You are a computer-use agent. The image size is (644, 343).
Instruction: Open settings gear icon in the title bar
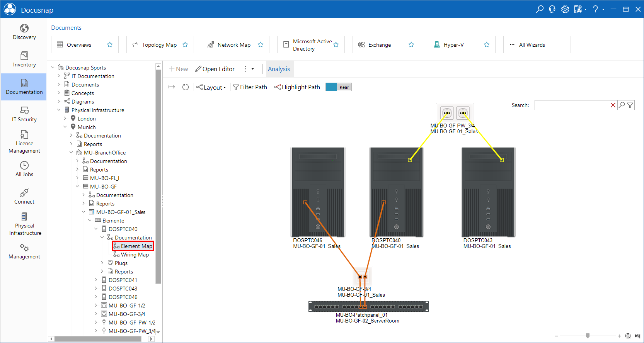click(565, 9)
